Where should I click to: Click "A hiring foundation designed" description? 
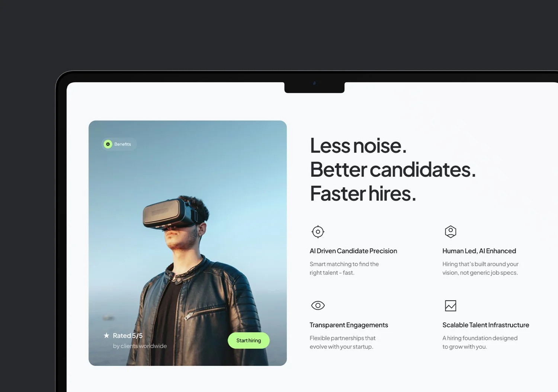click(480, 338)
